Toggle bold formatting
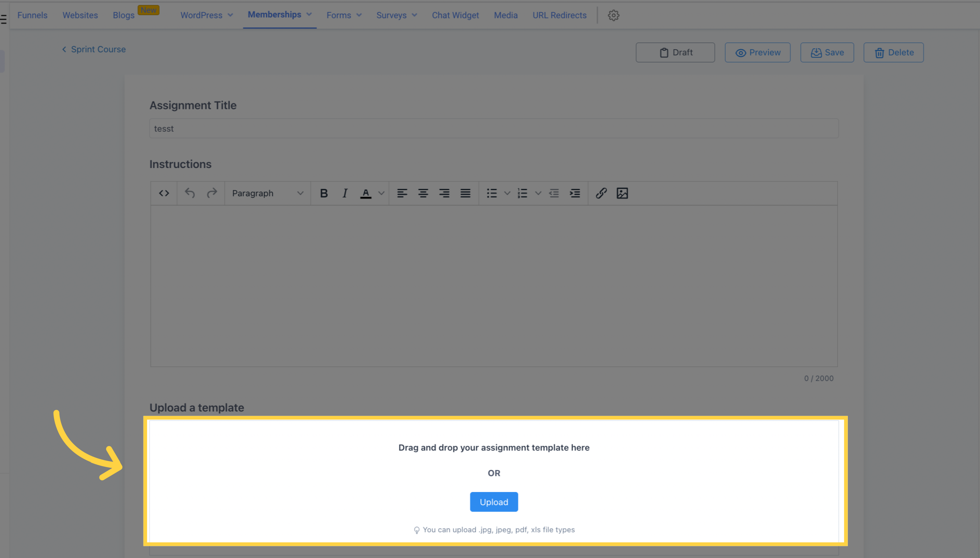Viewport: 980px width, 558px height. [x=324, y=193]
